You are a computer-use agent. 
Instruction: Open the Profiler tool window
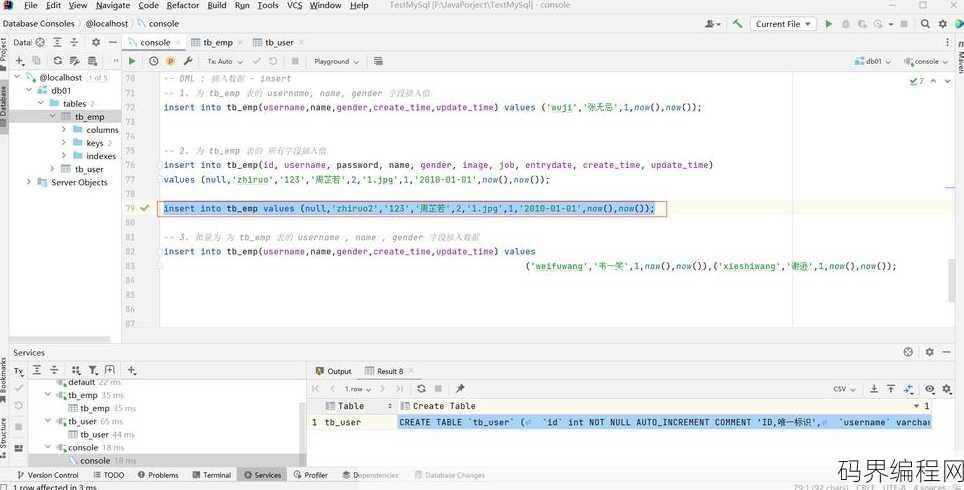coord(310,475)
